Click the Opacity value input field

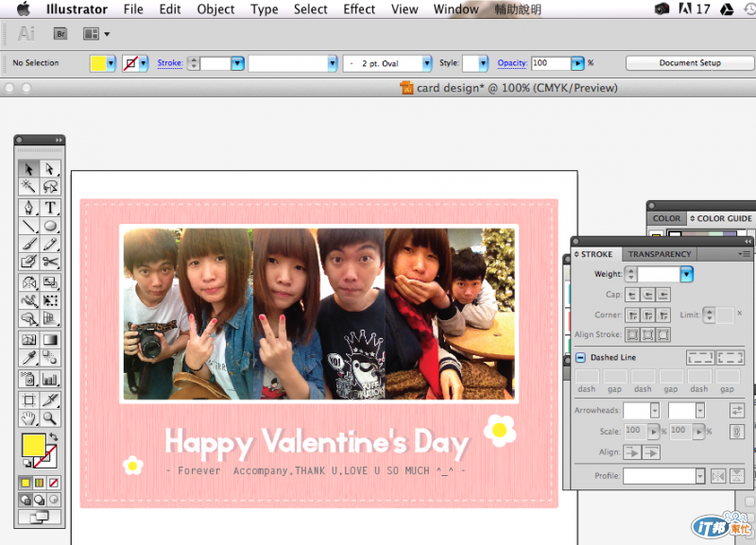(550, 63)
